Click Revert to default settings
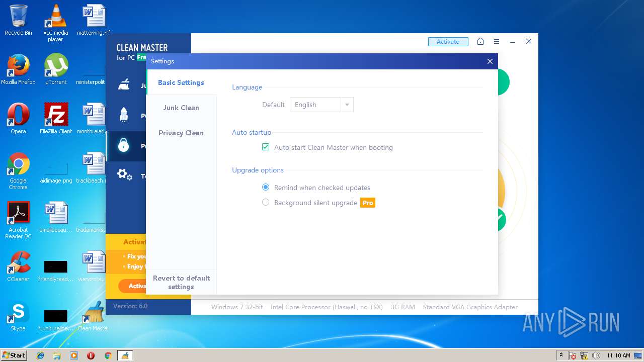 pyautogui.click(x=181, y=283)
